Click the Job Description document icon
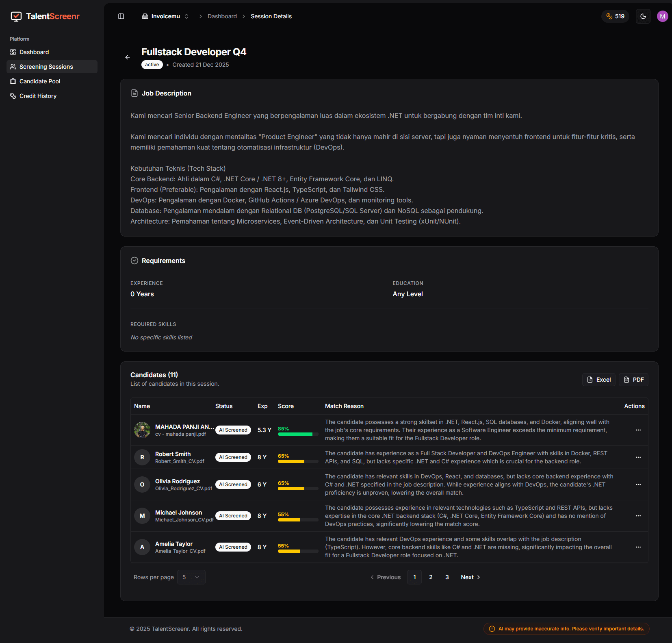Viewport: 672px width, 643px height. tap(134, 93)
